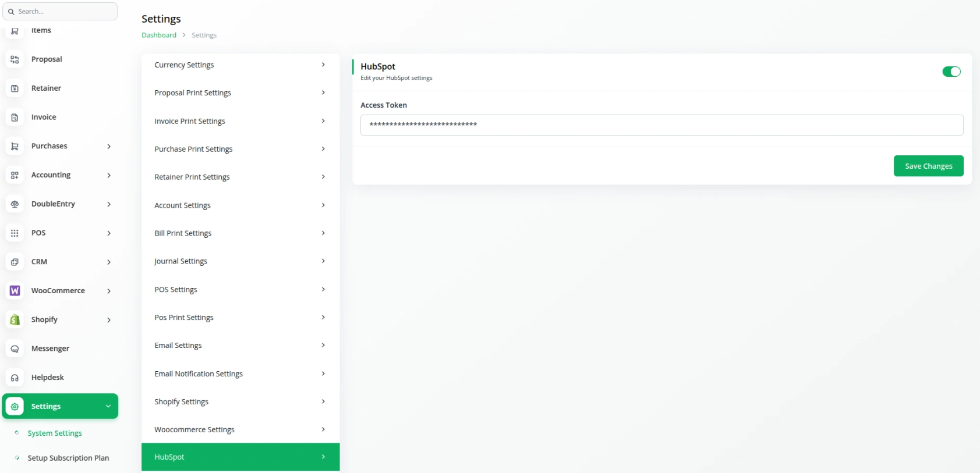Open Proposal Print Settings section
Image resolution: width=980 pixels, height=473 pixels.
240,93
